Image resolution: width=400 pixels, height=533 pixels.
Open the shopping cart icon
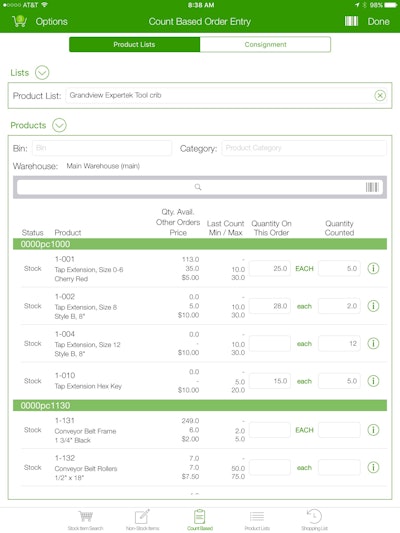(x=19, y=21)
